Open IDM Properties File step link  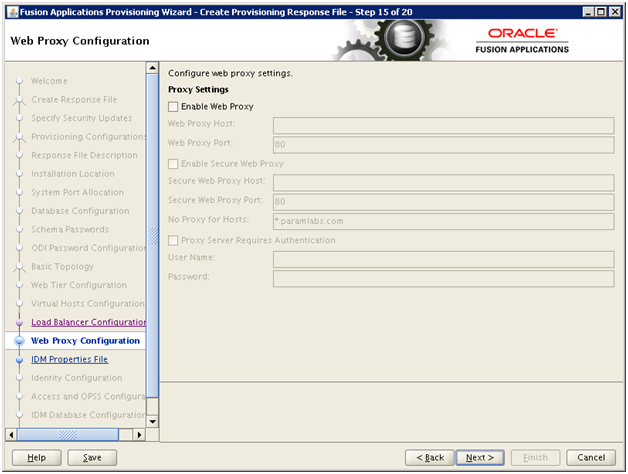(70, 359)
